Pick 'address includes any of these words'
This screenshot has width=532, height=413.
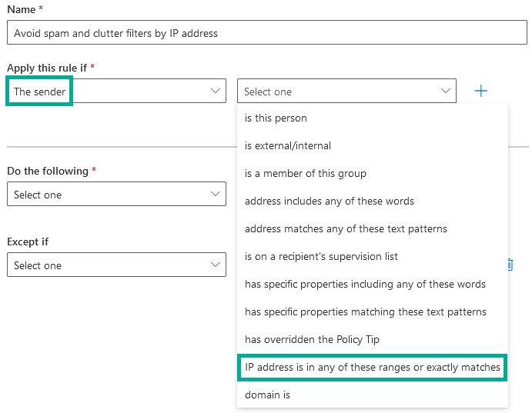point(329,202)
